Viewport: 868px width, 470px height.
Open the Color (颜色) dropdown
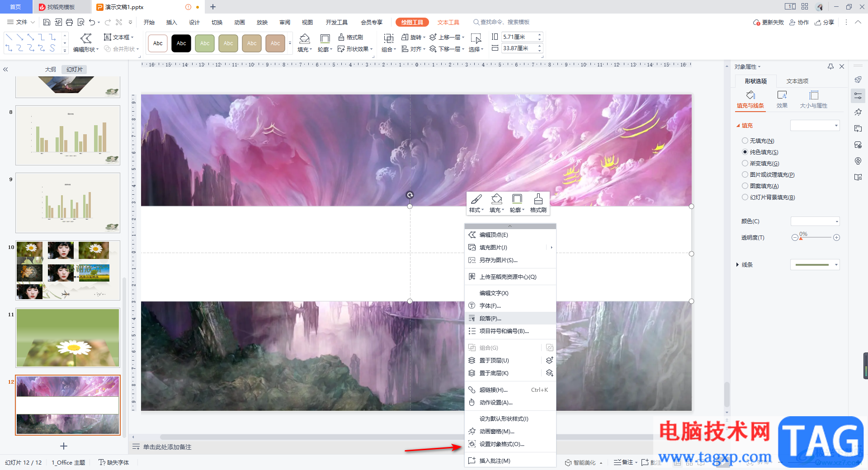(x=815, y=221)
